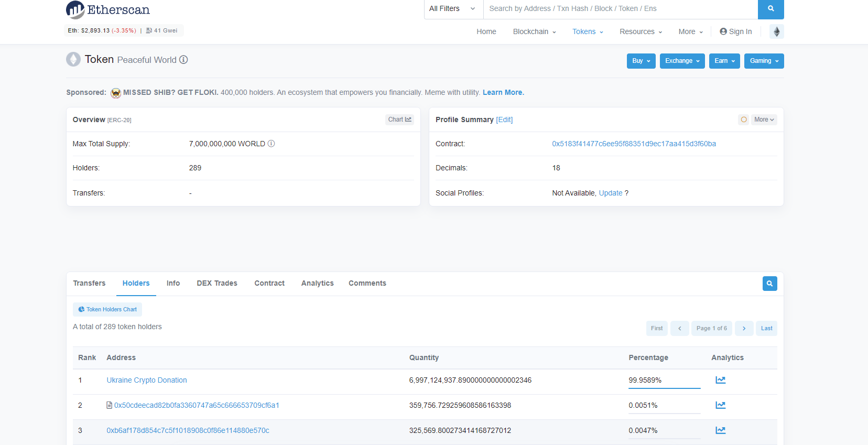Open the Gaming dropdown

point(764,61)
